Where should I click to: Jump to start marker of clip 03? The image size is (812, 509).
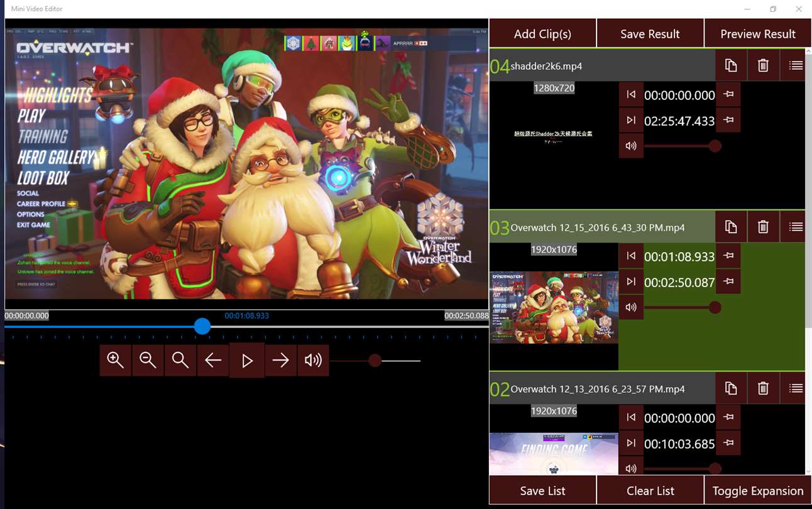(631, 256)
